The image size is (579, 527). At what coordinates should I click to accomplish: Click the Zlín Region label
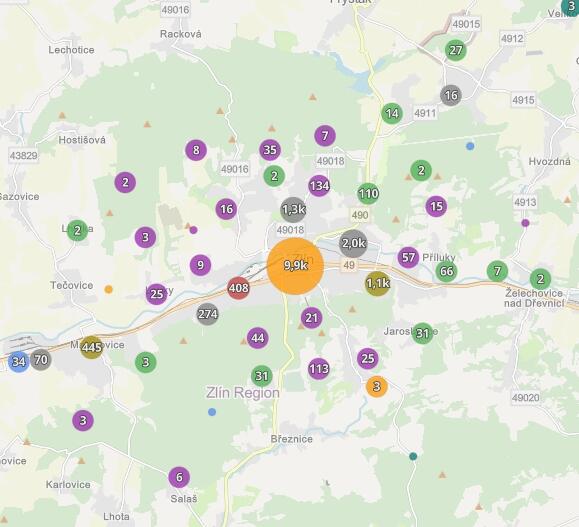[243, 393]
